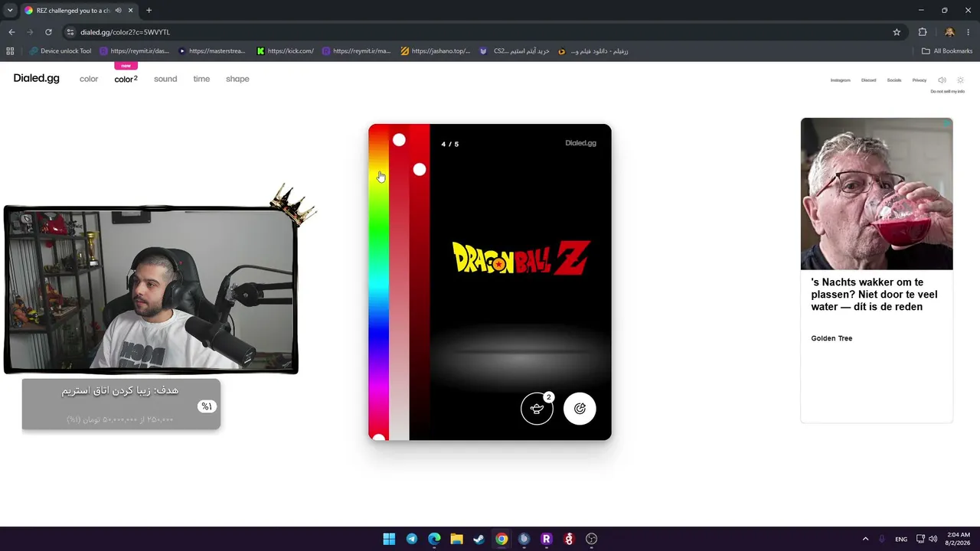Open the reymit.ir/ma... bookmark

tap(357, 51)
